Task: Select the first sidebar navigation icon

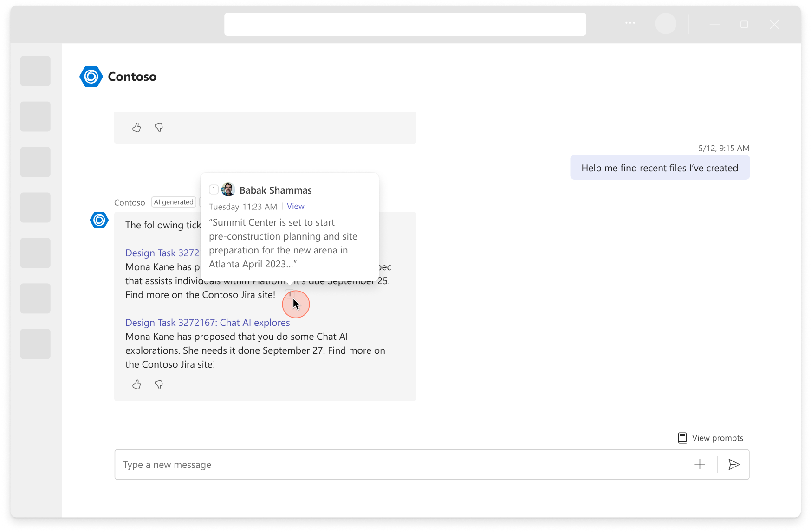Action: click(x=35, y=71)
